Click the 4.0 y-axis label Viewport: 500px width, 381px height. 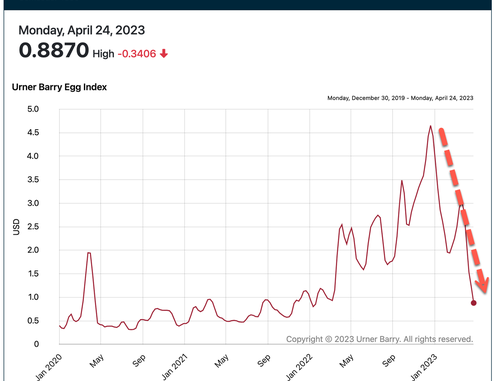pyautogui.click(x=33, y=156)
